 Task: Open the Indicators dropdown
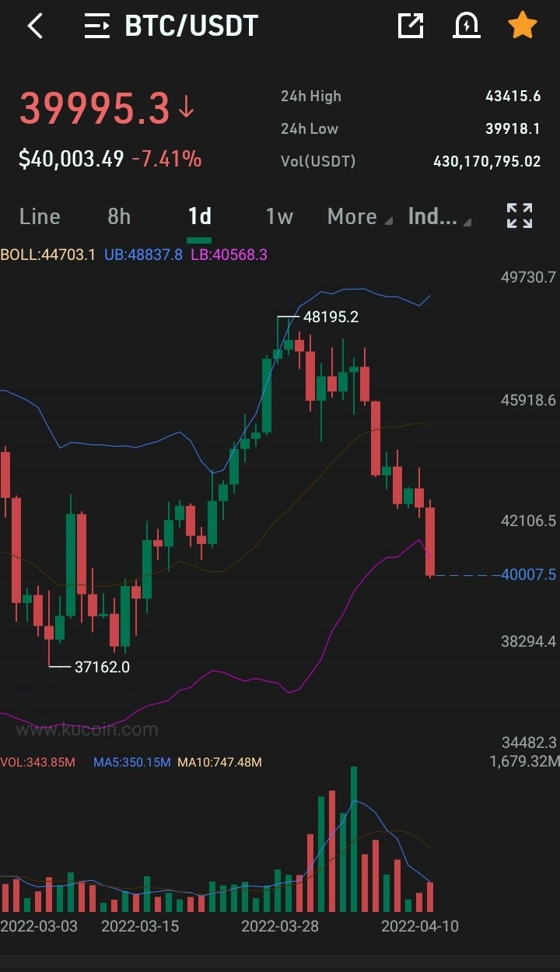tap(439, 216)
